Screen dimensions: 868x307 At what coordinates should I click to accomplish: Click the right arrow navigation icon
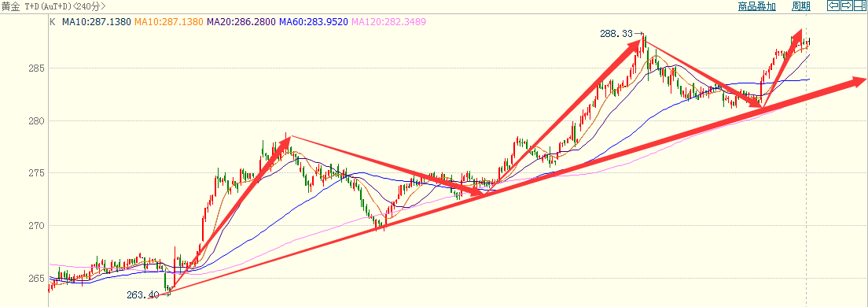click(847, 6)
